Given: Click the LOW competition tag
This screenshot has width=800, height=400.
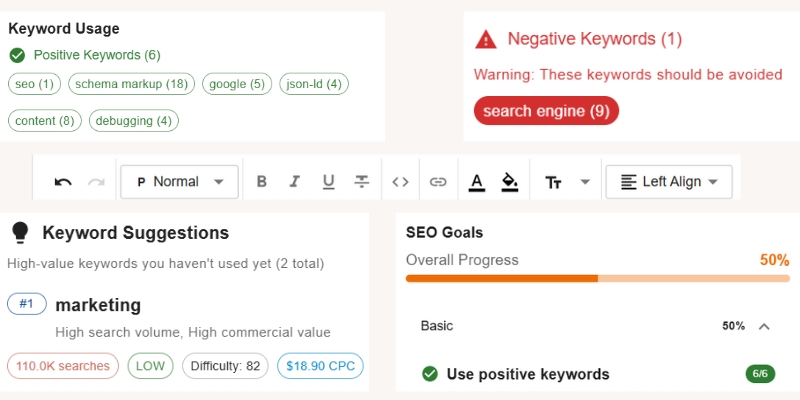Looking at the screenshot, I should tap(151, 366).
